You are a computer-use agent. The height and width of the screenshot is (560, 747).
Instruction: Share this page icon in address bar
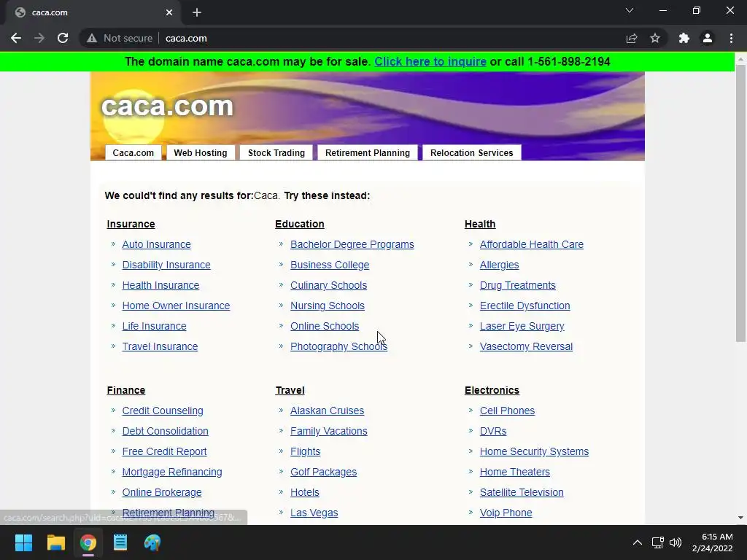point(632,38)
